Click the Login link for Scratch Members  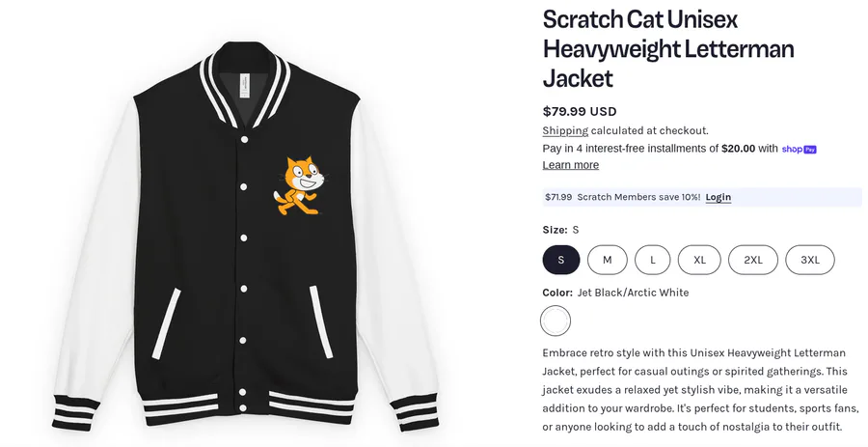pyautogui.click(x=718, y=197)
